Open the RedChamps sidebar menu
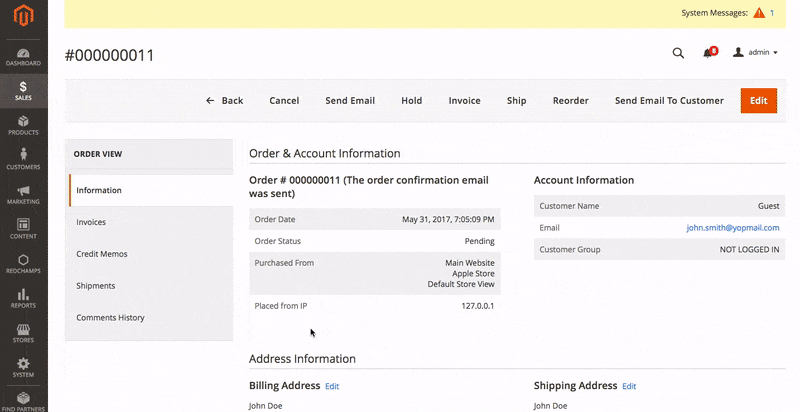Screen dimensions: 800x412 click(x=23, y=264)
